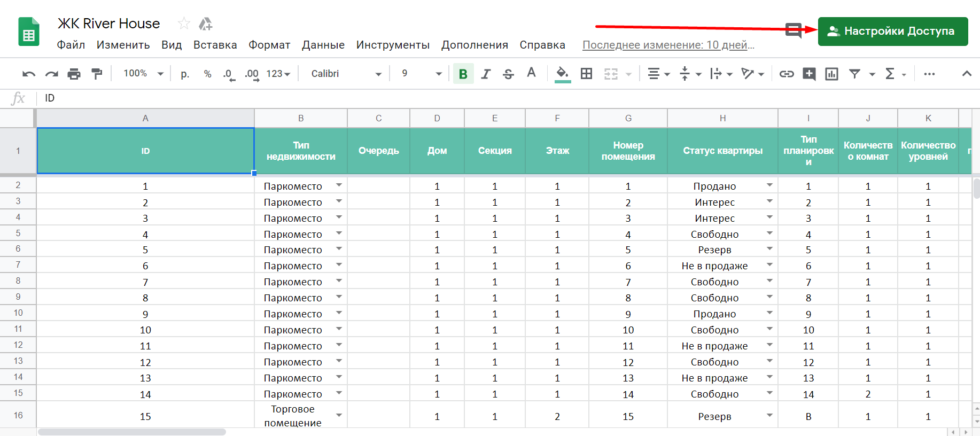Open comment history speech bubble icon
Image resolution: width=980 pixels, height=436 pixels.
pyautogui.click(x=794, y=30)
